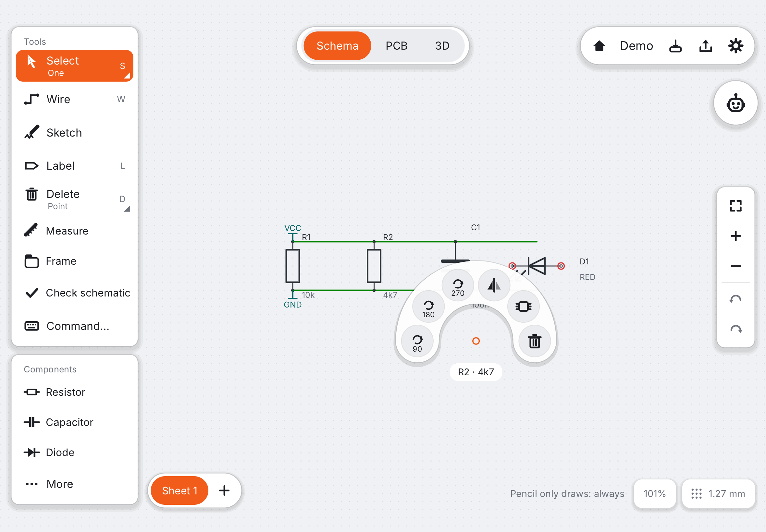Activate the Measure tool
766x532 pixels.
click(x=74, y=231)
